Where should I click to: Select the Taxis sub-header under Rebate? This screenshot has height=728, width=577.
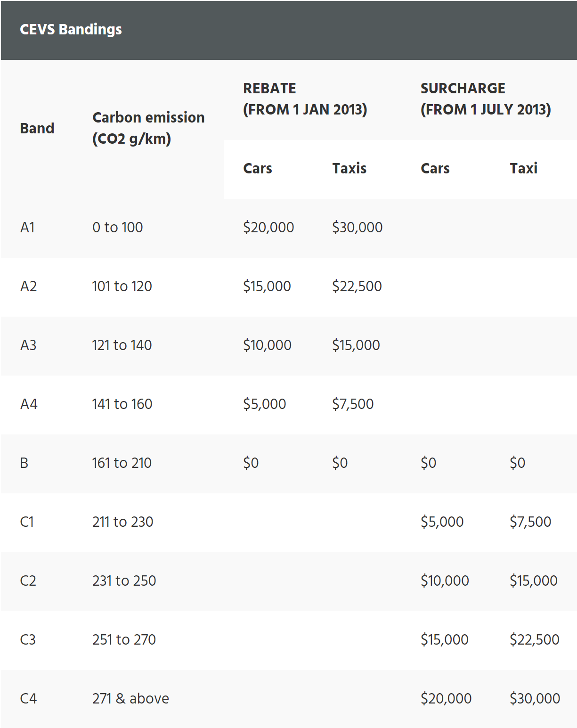click(x=349, y=168)
